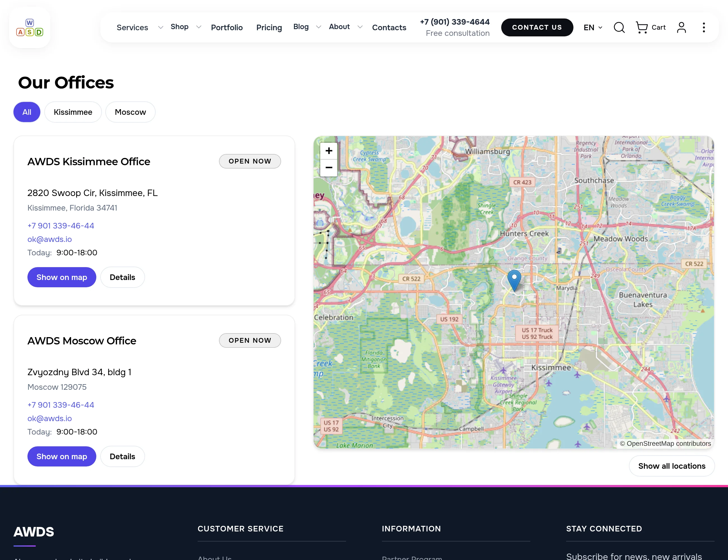Zoom in on the map
The width and height of the screenshot is (728, 560).
329,151
